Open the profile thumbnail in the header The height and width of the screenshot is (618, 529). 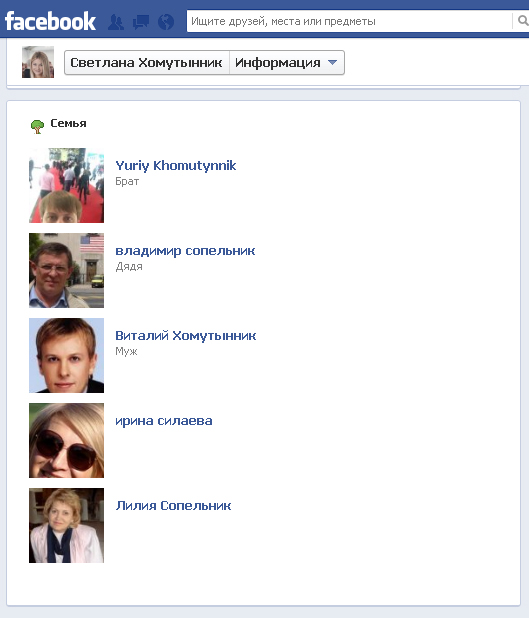(x=38, y=62)
